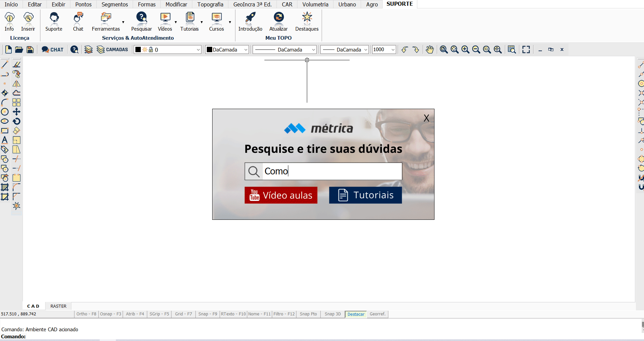Open the DaCamada color swatch selector
Image resolution: width=644 pixels, height=341 pixels.
tap(227, 50)
